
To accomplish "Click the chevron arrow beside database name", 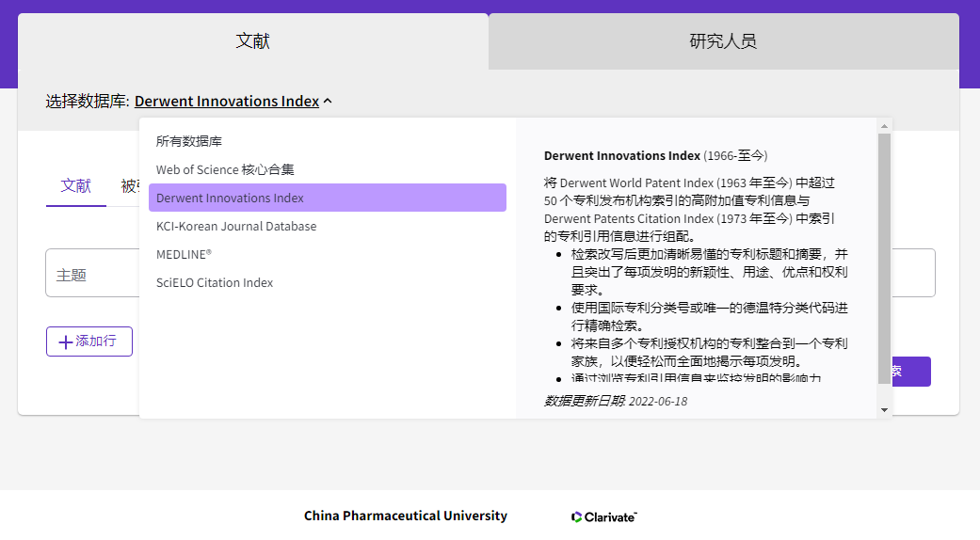I will point(328,102).
